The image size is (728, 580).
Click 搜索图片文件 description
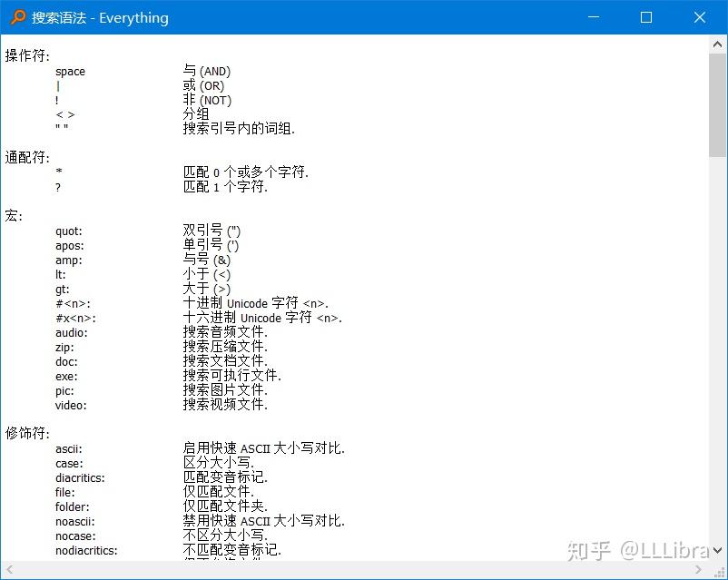pos(225,389)
